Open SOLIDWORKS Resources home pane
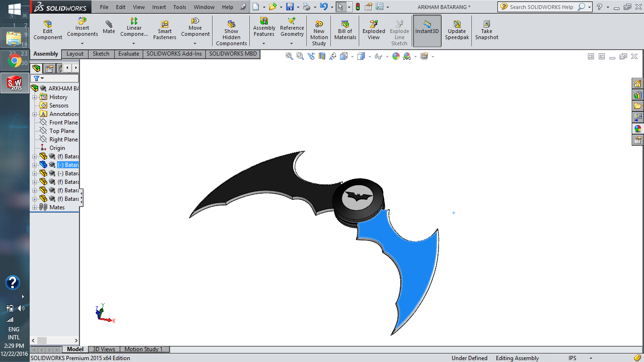The width and height of the screenshot is (644, 362). coord(638,84)
